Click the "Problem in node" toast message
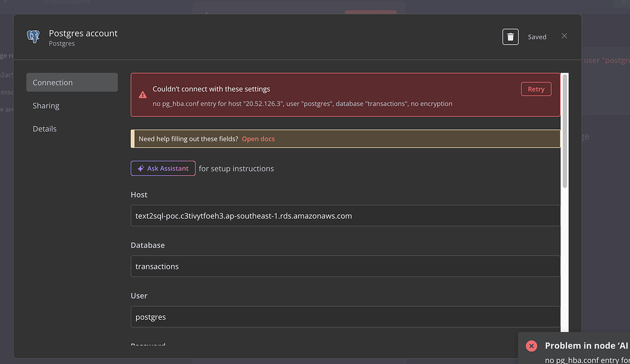630x364 pixels. [x=586, y=346]
